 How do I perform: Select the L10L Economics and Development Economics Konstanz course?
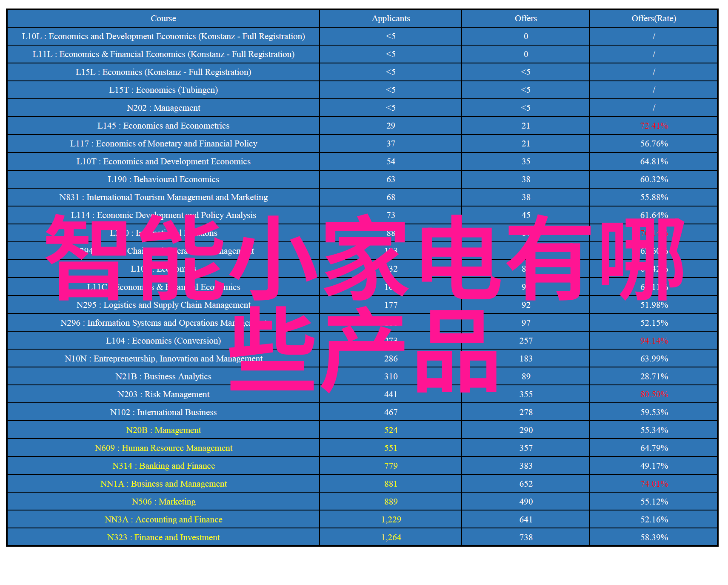[x=163, y=36]
